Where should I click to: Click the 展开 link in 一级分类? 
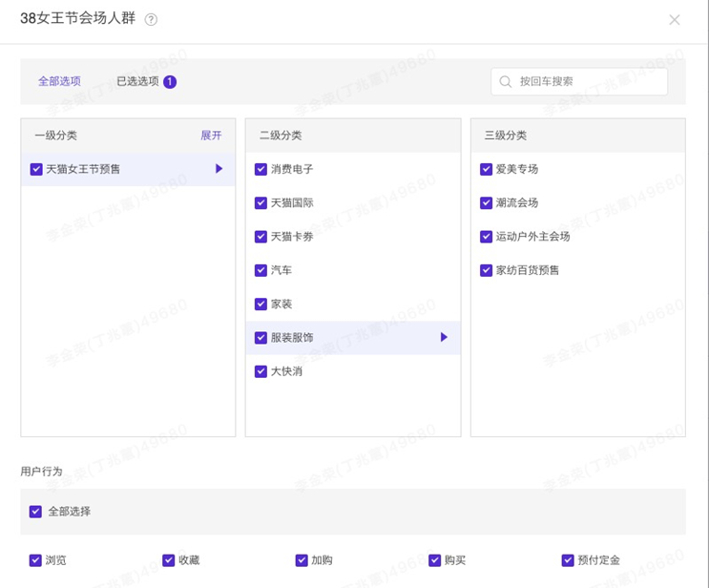tap(211, 136)
